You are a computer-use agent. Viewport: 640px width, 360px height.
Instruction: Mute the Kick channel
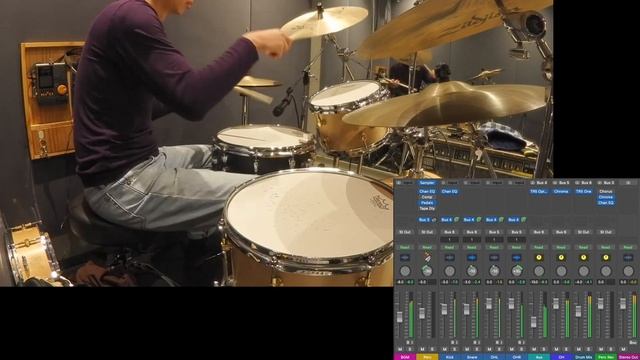click(444, 349)
